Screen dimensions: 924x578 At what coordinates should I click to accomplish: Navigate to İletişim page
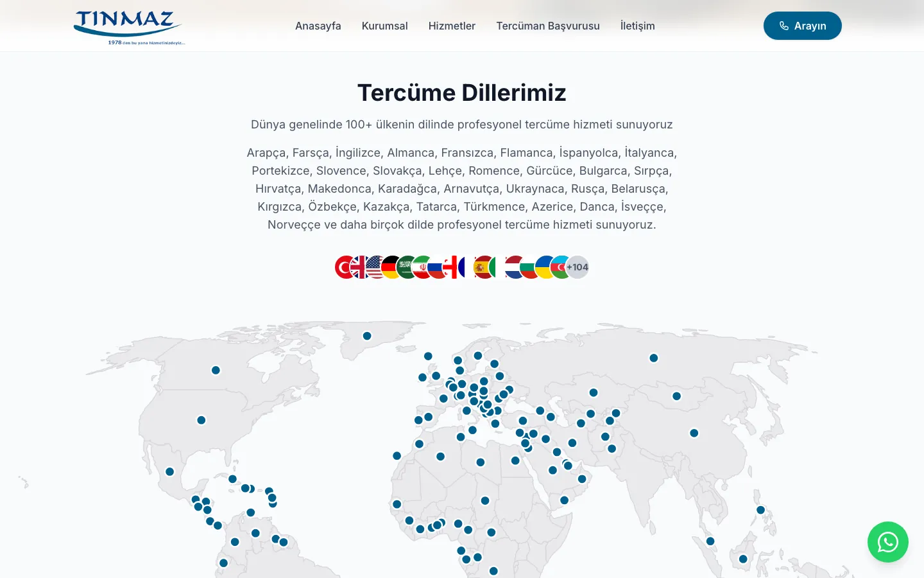638,26
